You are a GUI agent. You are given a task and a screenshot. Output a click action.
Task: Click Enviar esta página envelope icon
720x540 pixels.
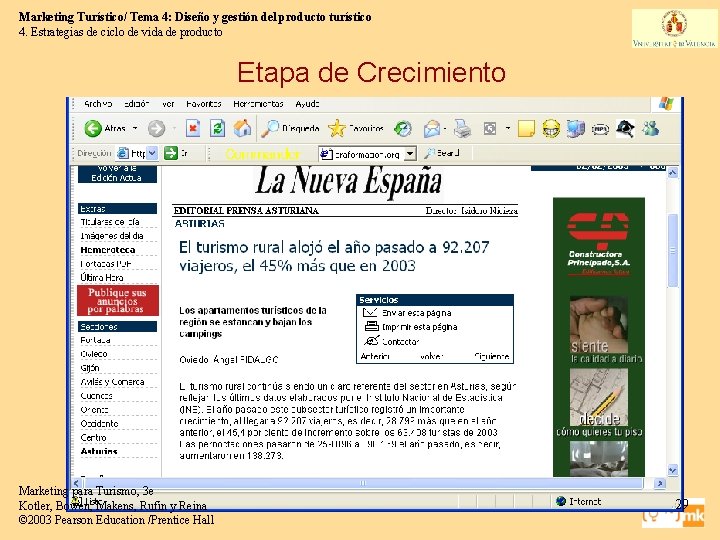pyautogui.click(x=370, y=313)
